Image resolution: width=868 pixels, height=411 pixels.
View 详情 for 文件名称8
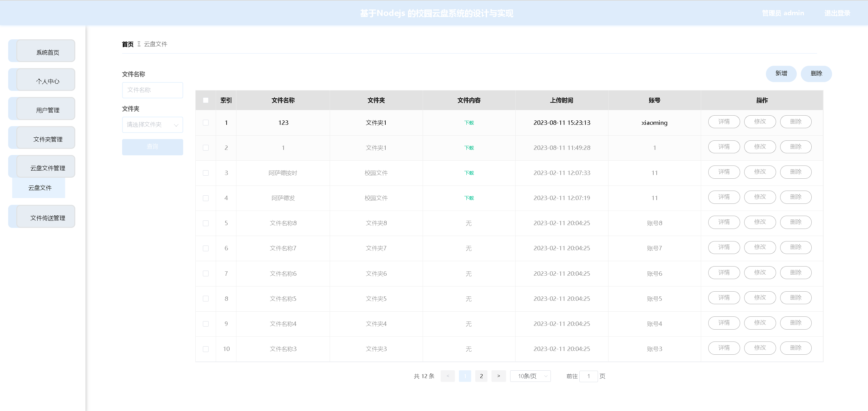[x=724, y=222]
